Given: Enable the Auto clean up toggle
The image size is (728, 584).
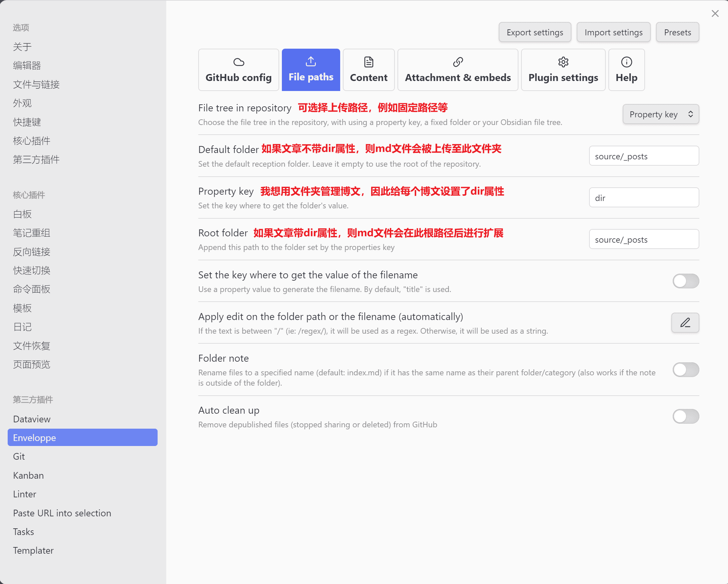Looking at the screenshot, I should pyautogui.click(x=685, y=416).
